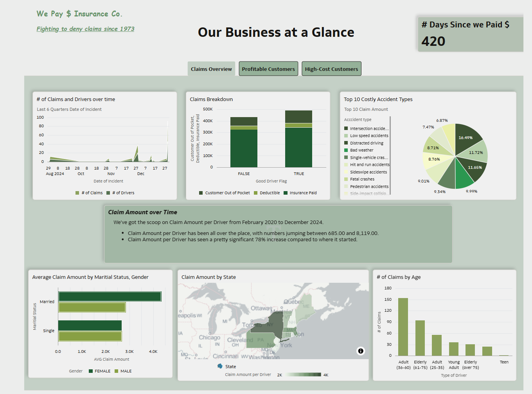
Task: Click Insurance Paid legend swatch
Action: click(286, 193)
